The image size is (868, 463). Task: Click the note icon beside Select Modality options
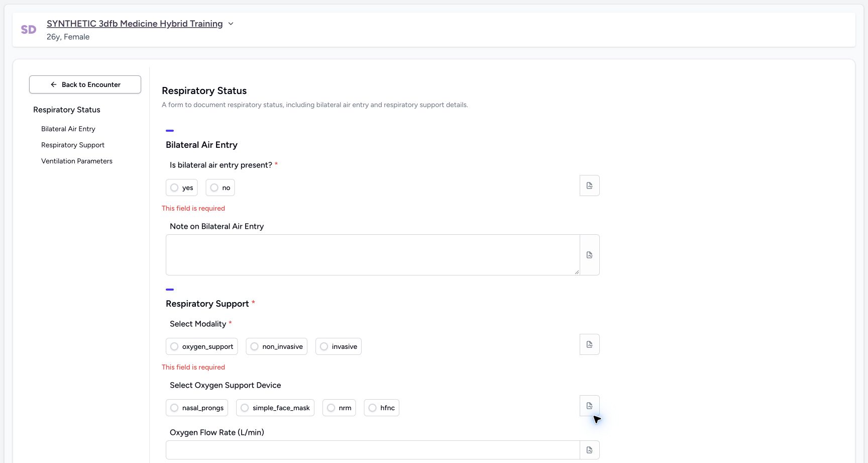pos(589,344)
